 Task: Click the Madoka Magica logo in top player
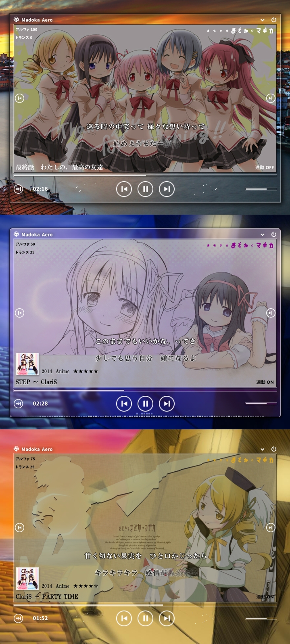click(x=240, y=30)
